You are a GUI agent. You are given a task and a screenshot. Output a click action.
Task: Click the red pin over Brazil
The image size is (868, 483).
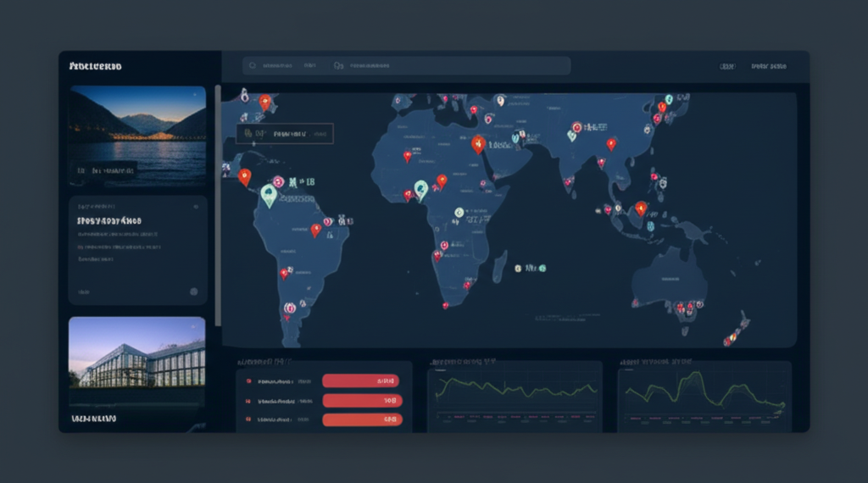316,229
